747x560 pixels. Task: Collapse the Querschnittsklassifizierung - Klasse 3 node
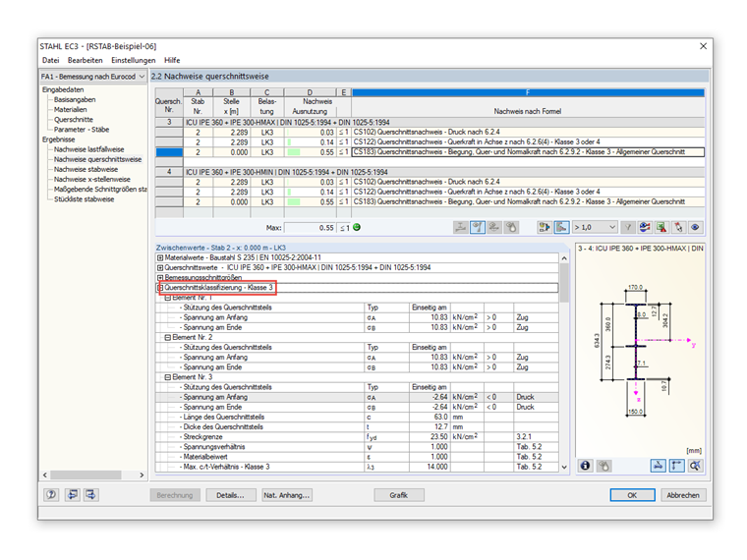pyautogui.click(x=161, y=288)
